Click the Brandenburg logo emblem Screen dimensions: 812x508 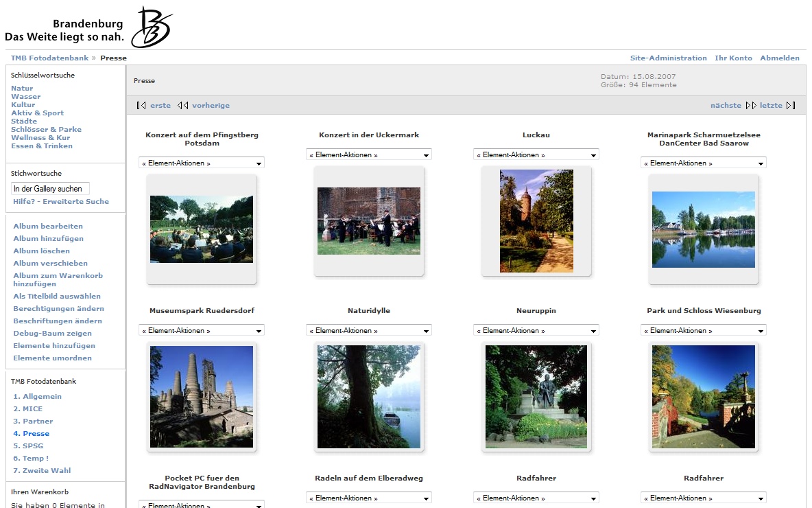coord(150,27)
